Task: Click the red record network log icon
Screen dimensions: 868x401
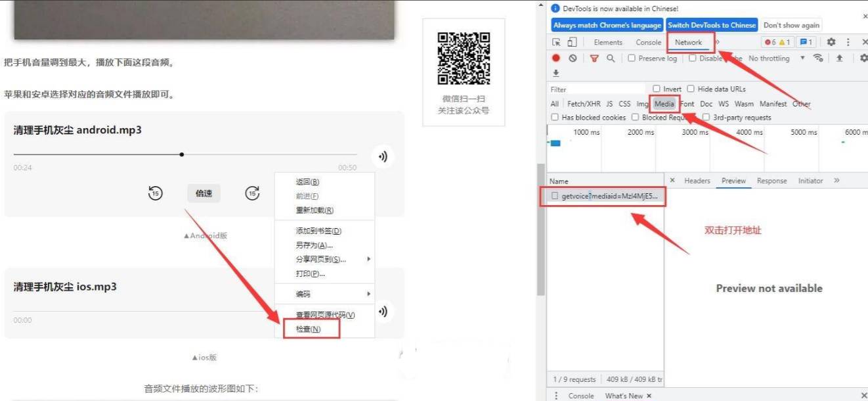Action: 557,59
